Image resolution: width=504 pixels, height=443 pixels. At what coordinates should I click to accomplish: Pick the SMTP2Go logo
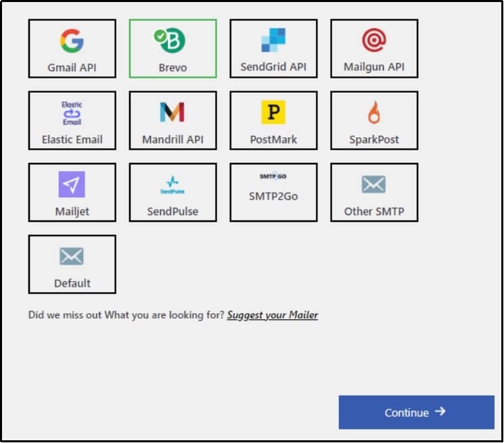[273, 176]
